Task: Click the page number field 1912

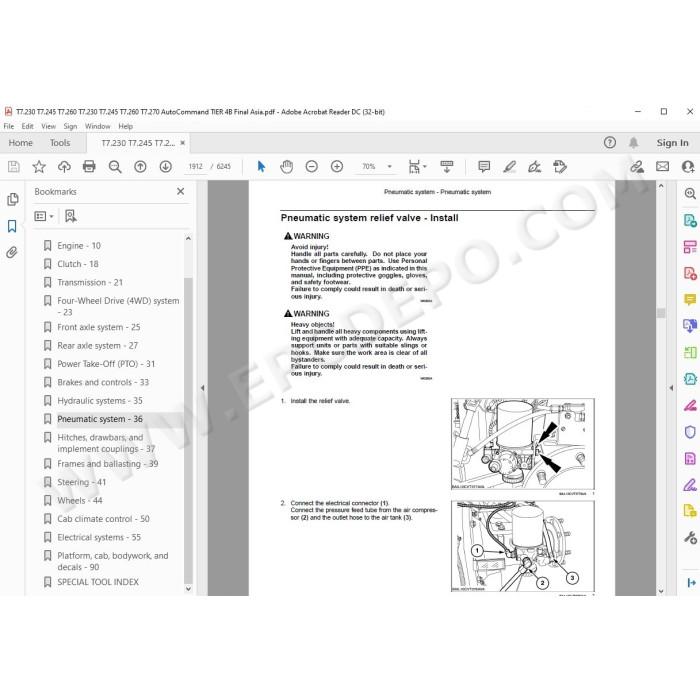Action: pyautogui.click(x=196, y=167)
